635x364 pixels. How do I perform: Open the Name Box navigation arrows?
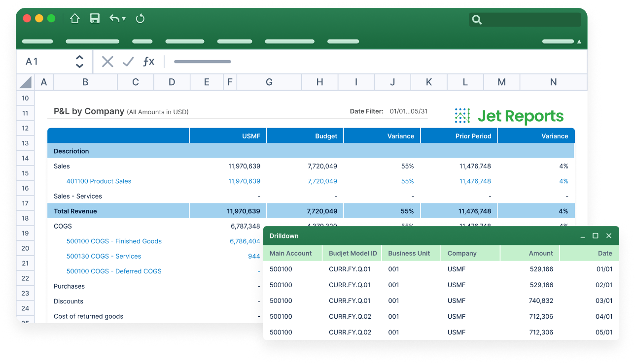tap(79, 61)
